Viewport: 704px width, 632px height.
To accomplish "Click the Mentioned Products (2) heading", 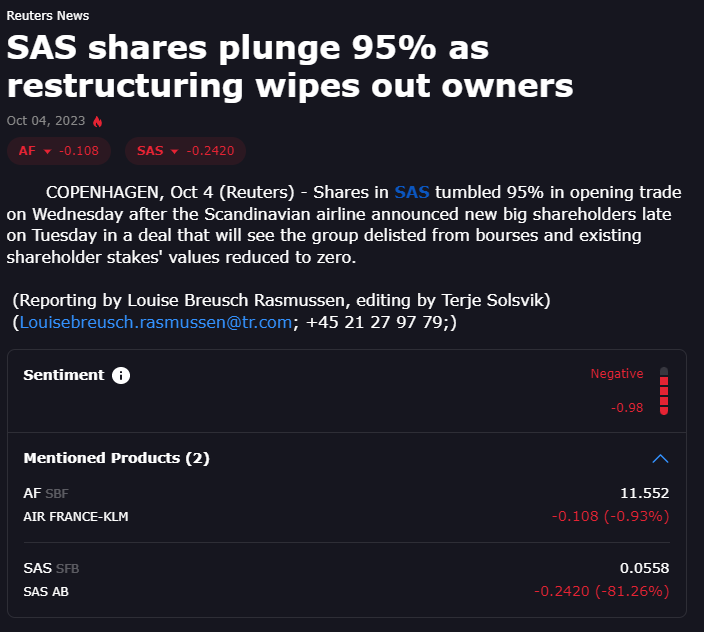I will coord(117,458).
